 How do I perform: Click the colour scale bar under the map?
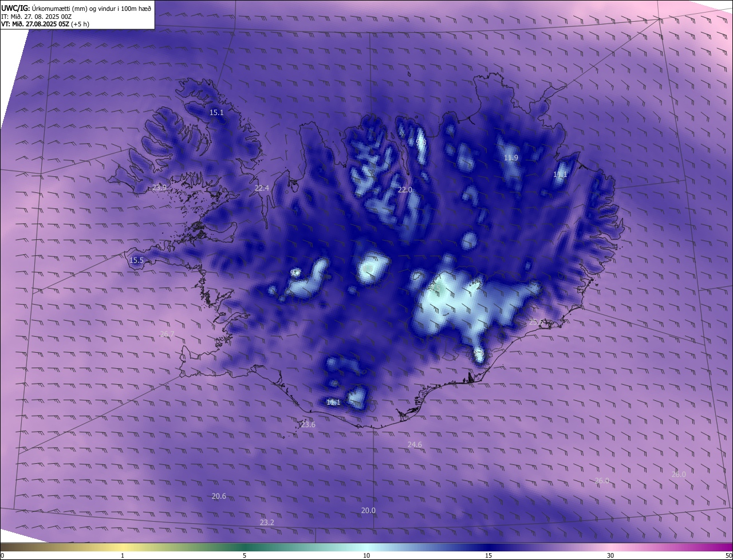[x=366, y=547]
